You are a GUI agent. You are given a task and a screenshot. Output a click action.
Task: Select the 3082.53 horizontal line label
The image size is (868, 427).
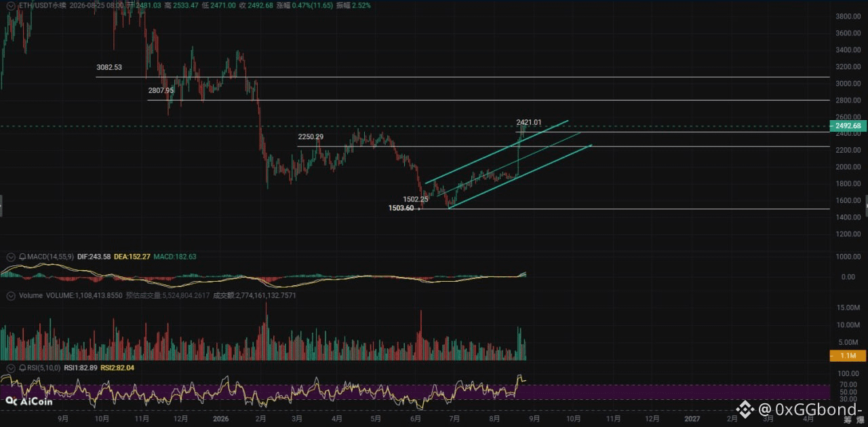(x=109, y=68)
